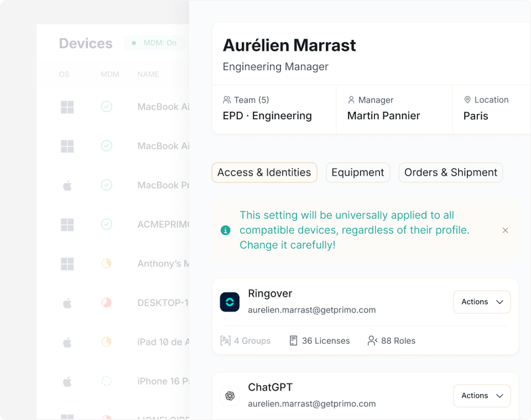Click the Ringover 4 Groups icon
This screenshot has height=420, width=531.
point(225,341)
